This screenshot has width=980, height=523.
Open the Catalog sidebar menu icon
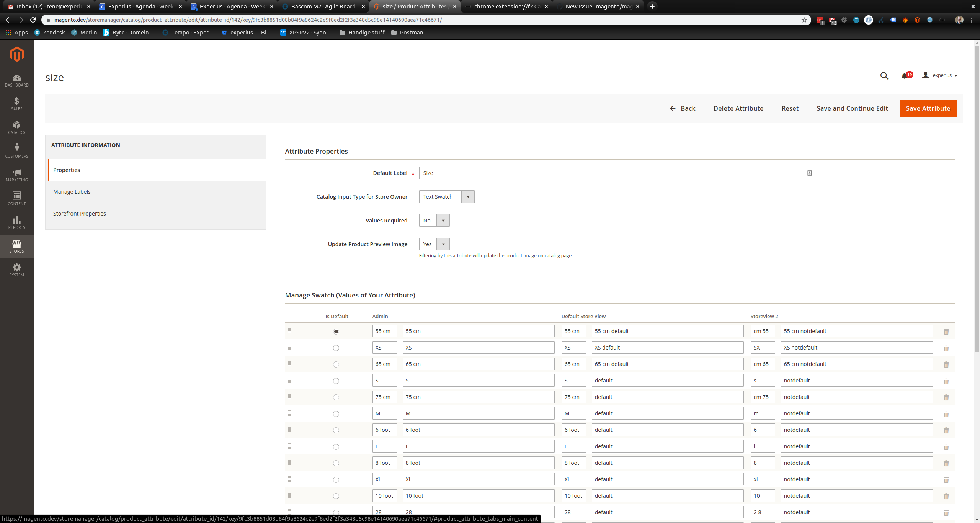point(16,125)
